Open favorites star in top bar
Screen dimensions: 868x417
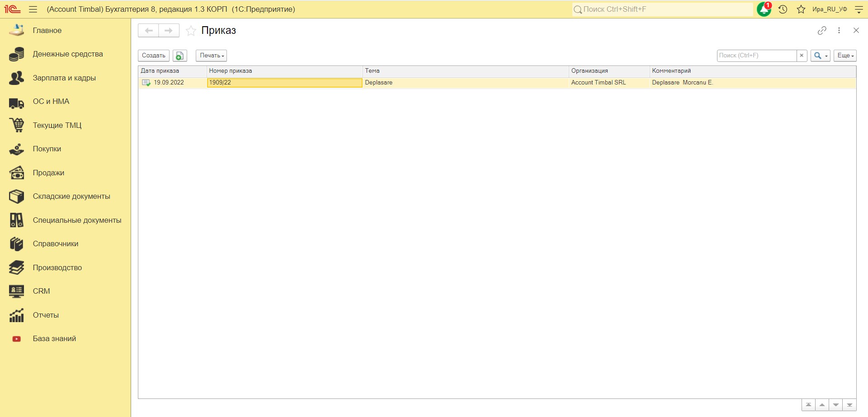point(801,9)
